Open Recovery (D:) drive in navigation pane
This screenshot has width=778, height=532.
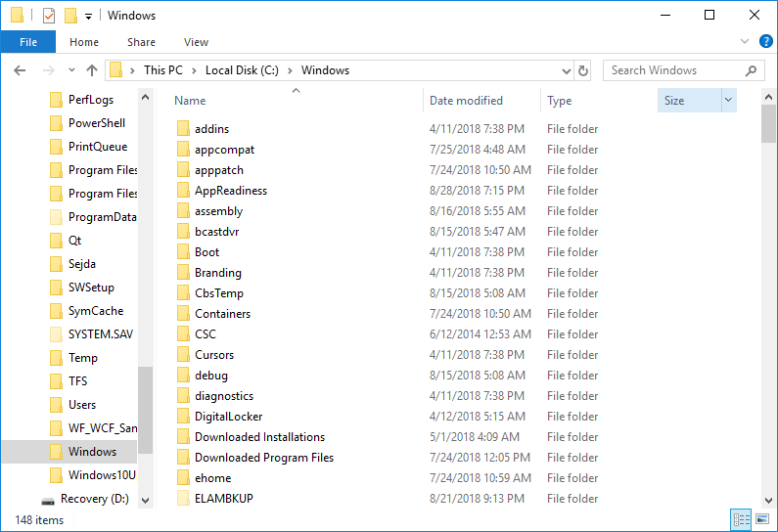tap(94, 499)
